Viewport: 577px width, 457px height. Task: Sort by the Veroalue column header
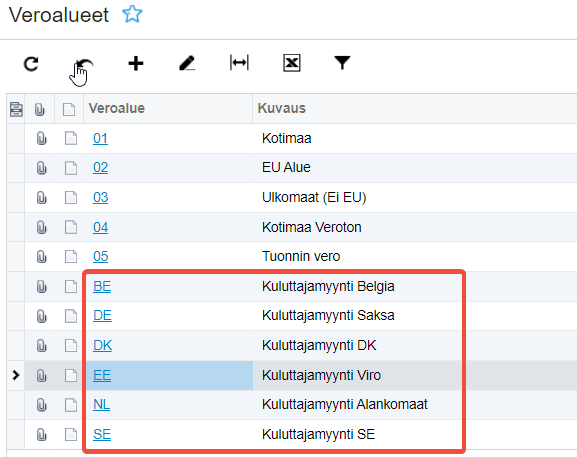click(168, 109)
